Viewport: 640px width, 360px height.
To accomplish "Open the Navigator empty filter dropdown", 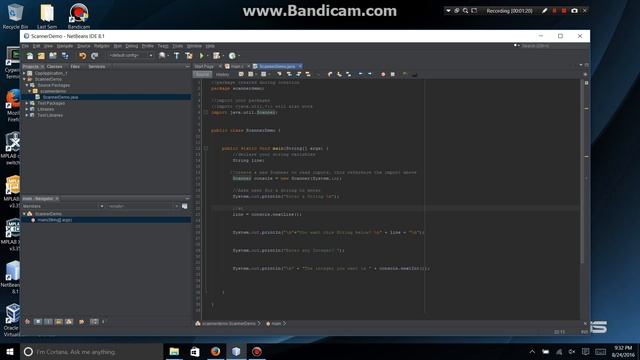I will (x=142, y=206).
